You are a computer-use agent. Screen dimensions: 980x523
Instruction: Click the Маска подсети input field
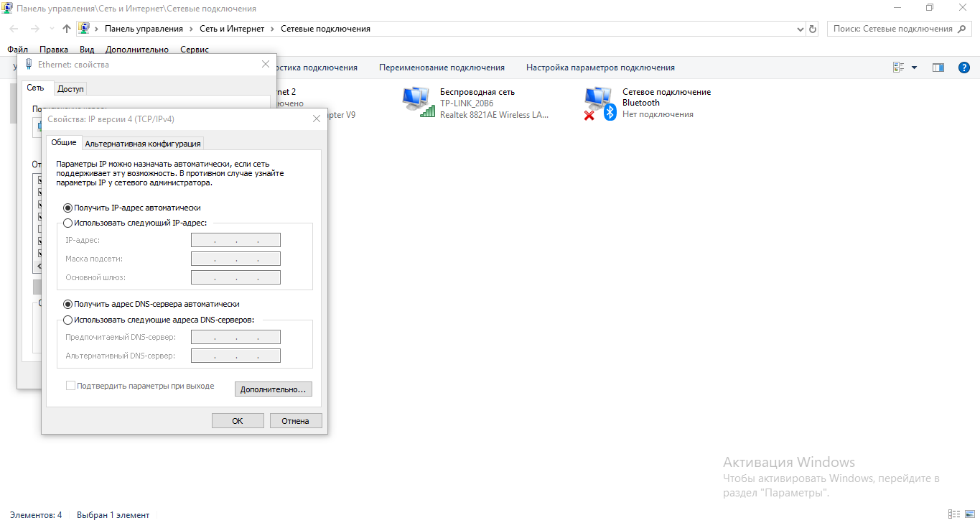[235, 259]
